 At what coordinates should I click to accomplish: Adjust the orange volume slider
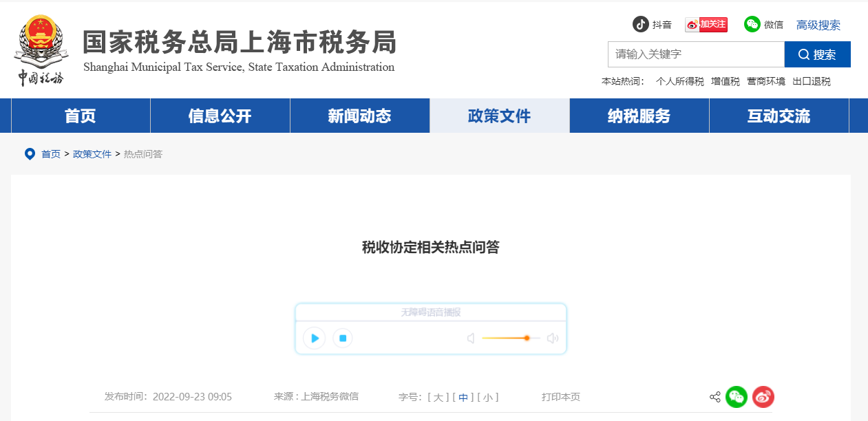click(x=527, y=338)
